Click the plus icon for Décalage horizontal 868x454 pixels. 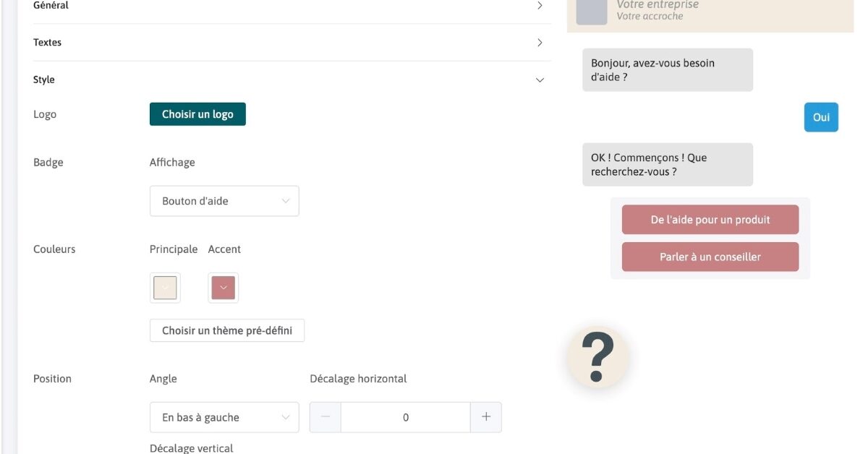coord(486,416)
